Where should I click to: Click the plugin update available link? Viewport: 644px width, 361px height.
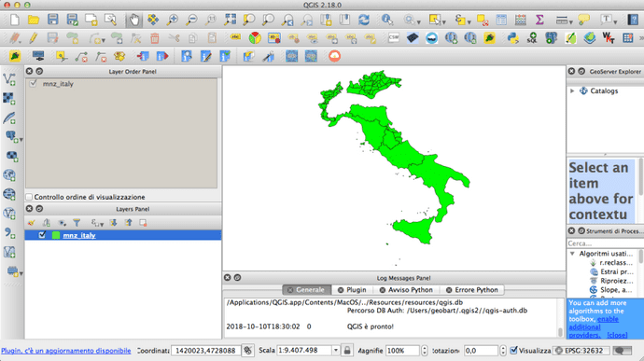[65, 351]
